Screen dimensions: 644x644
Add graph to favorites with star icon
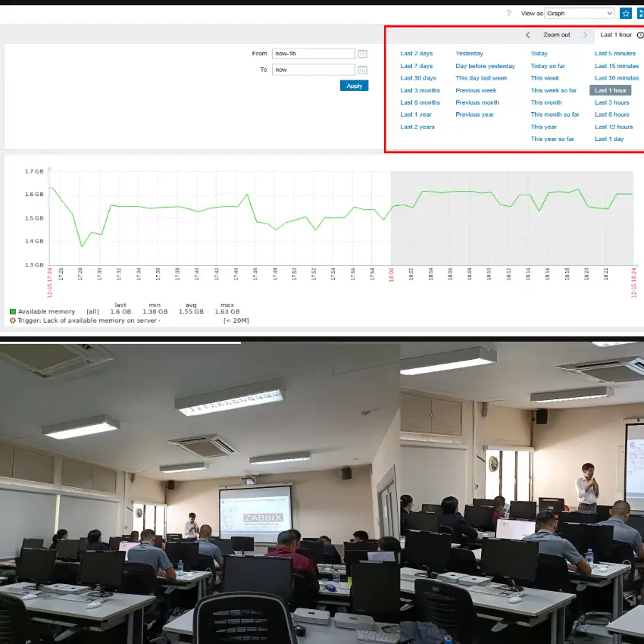[626, 14]
